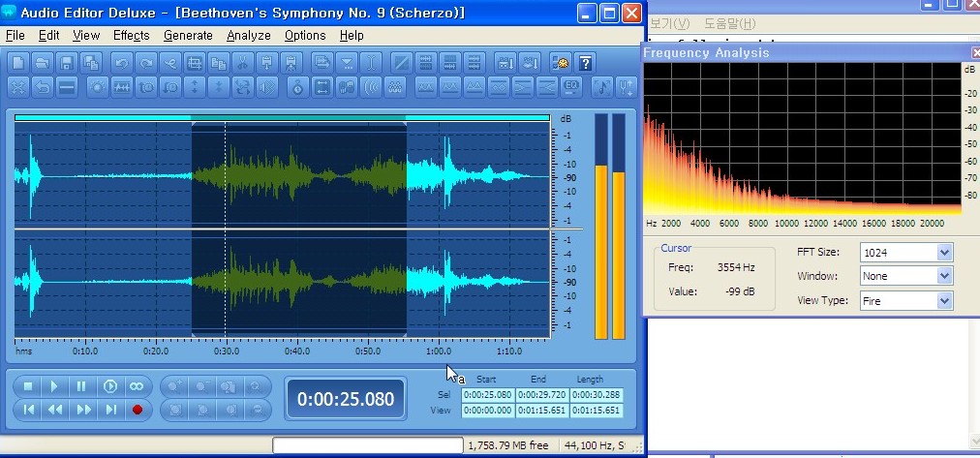Click the stopwatch time-stretch effect icon

tap(297, 87)
